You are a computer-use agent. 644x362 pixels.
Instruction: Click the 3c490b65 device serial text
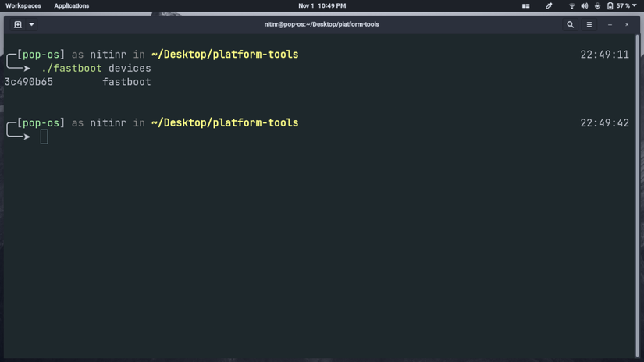[x=29, y=82]
